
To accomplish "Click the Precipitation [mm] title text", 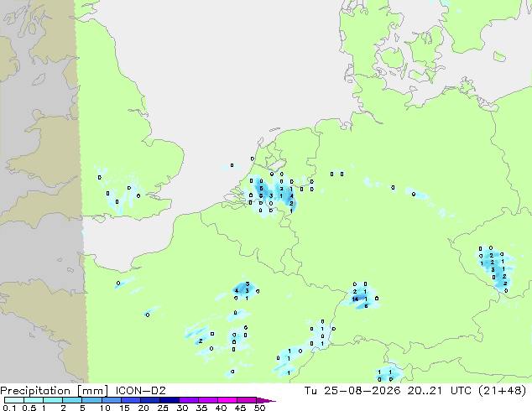I will point(55,391).
